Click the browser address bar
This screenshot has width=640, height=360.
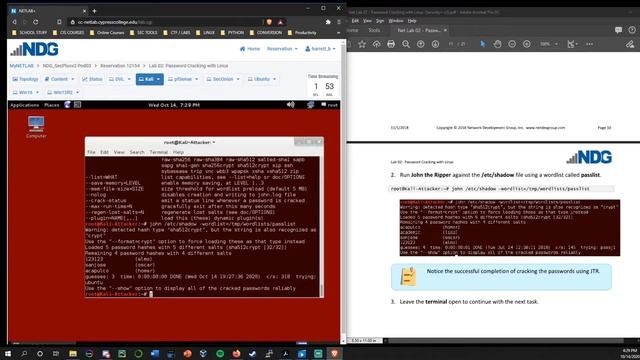pyautogui.click(x=165, y=22)
